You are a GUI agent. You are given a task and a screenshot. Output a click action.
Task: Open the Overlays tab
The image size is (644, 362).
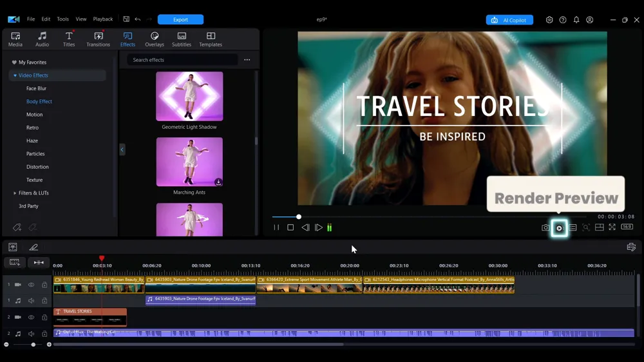(x=155, y=39)
